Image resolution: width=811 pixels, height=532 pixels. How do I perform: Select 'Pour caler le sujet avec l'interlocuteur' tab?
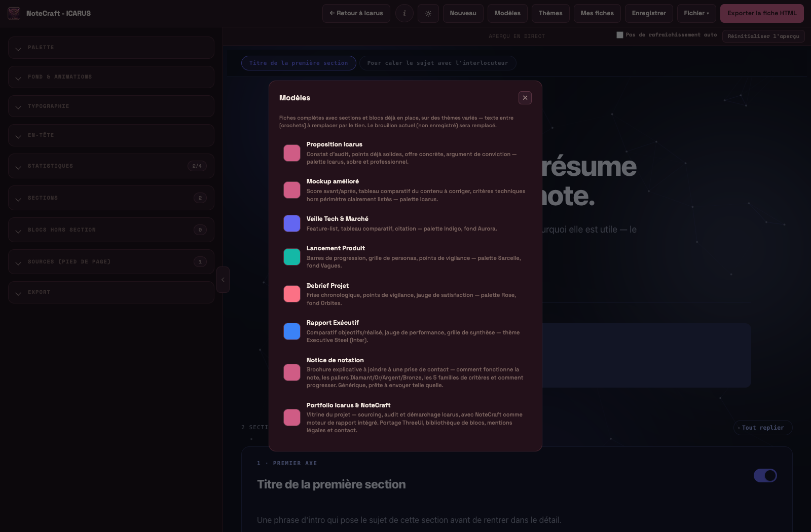[437, 63]
